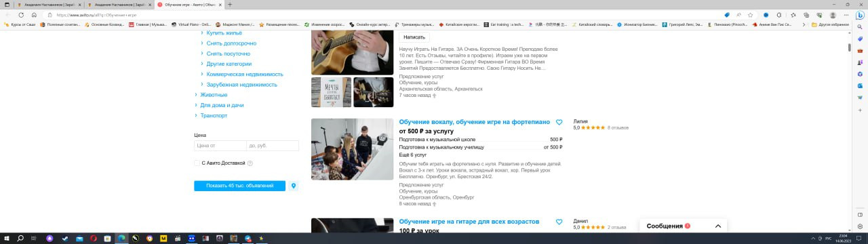The height and width of the screenshot is (244, 868).
Task: Open the piano lesson listing photo
Action: (x=353, y=149)
